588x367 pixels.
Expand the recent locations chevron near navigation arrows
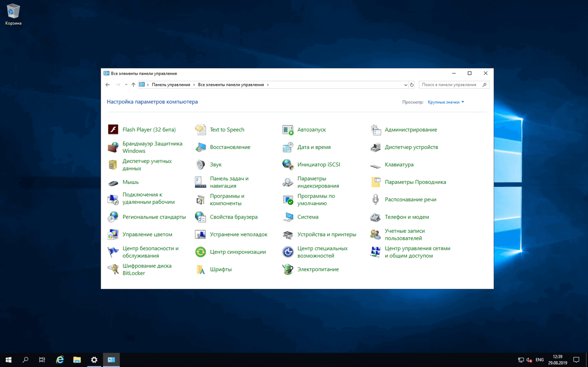[126, 85]
